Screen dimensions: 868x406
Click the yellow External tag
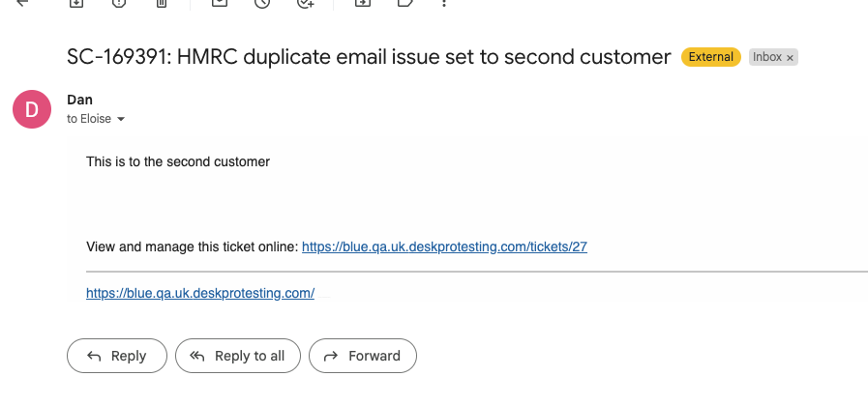[x=711, y=57]
